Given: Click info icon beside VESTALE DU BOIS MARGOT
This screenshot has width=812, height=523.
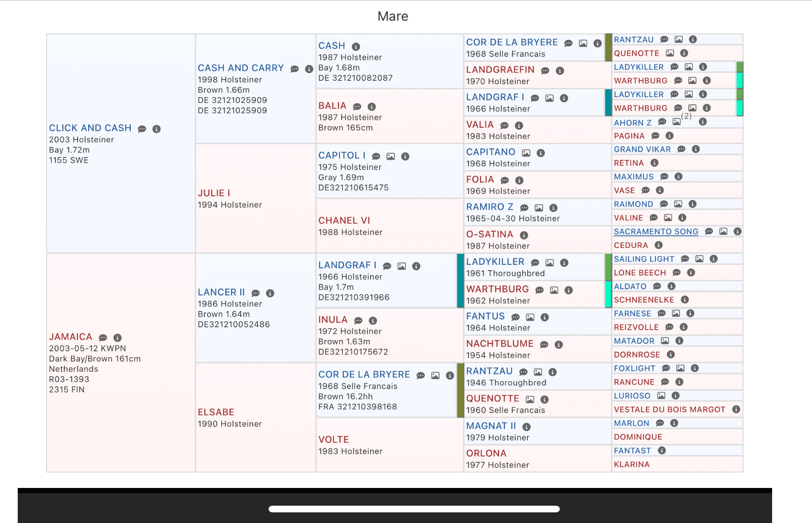Looking at the screenshot, I should (x=736, y=409).
